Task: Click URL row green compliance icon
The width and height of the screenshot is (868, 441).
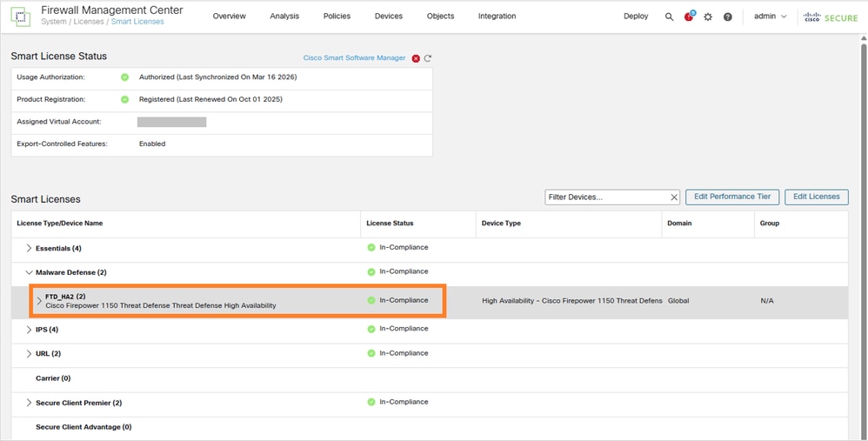Action: pyautogui.click(x=371, y=353)
